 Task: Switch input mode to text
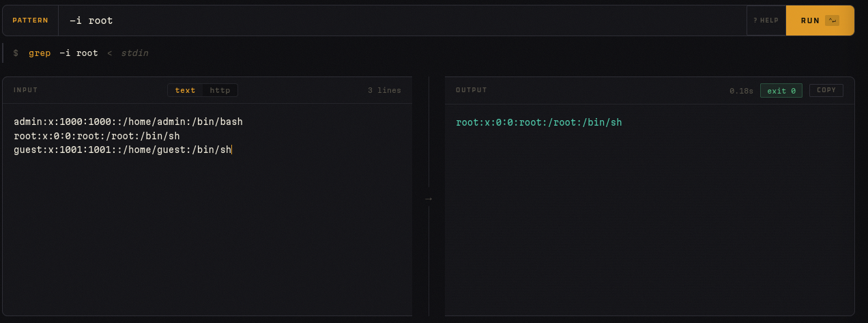pyautogui.click(x=185, y=90)
